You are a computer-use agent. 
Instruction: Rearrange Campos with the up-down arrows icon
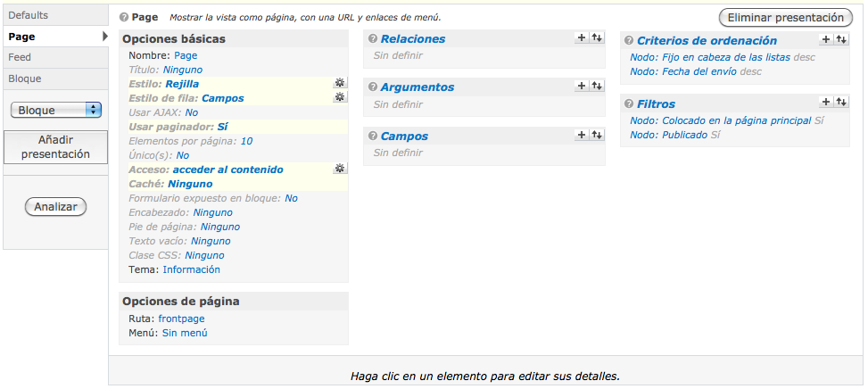pos(597,135)
